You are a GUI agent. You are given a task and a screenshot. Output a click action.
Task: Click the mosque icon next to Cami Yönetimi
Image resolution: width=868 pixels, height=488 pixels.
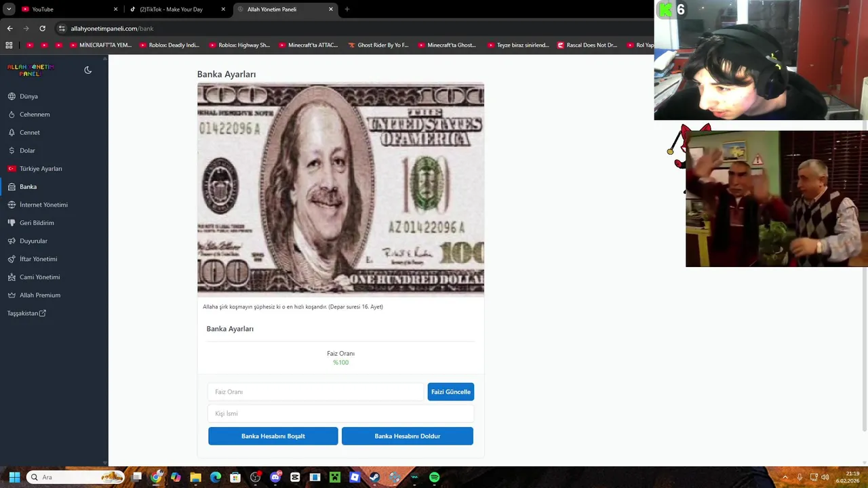(12, 277)
